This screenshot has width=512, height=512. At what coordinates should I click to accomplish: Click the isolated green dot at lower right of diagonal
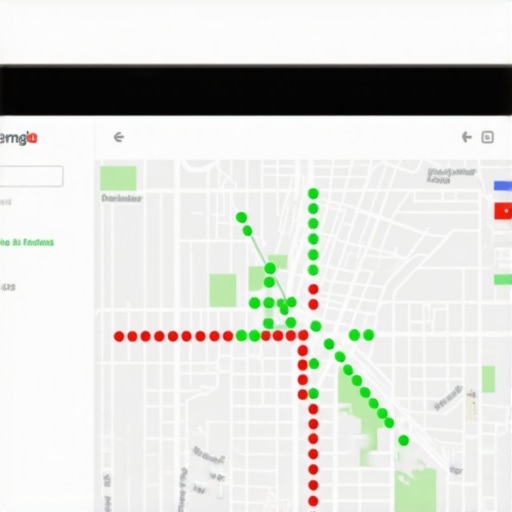404,440
